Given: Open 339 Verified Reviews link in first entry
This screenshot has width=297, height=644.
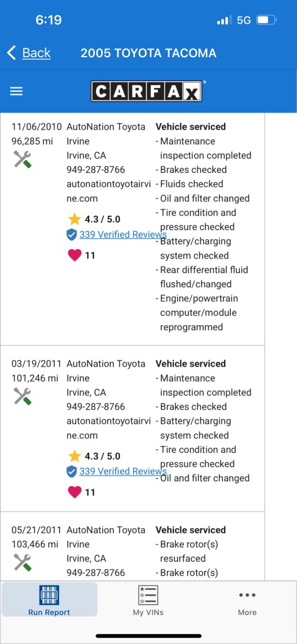Looking at the screenshot, I should tap(122, 235).
